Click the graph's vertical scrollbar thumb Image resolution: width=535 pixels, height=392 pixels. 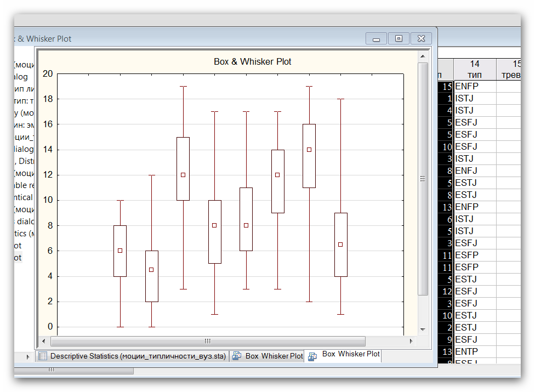(x=423, y=179)
